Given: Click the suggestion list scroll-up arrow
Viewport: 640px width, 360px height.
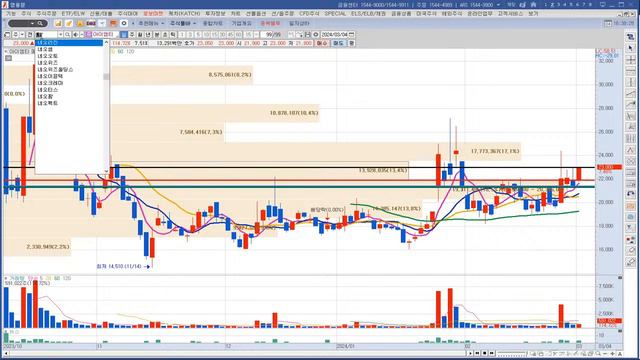Looking at the screenshot, I should [107, 42].
